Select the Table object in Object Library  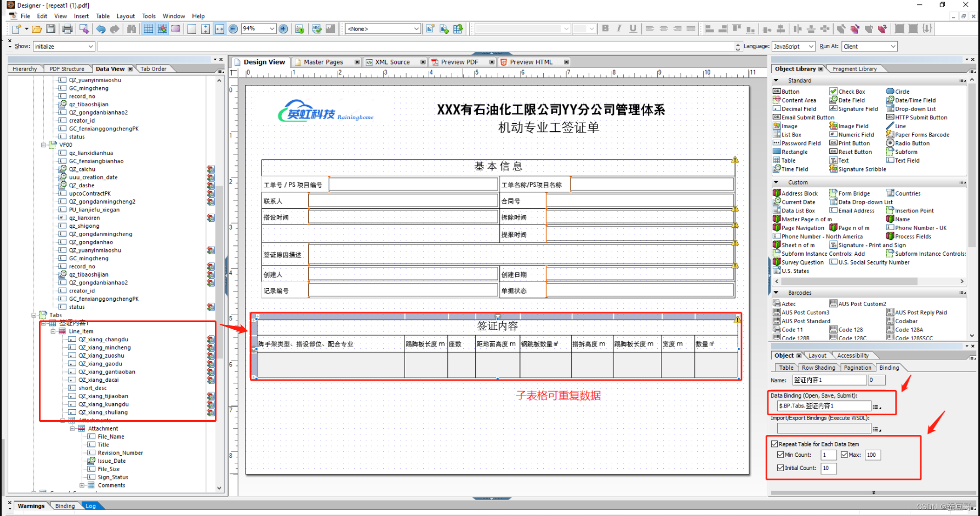tap(788, 160)
